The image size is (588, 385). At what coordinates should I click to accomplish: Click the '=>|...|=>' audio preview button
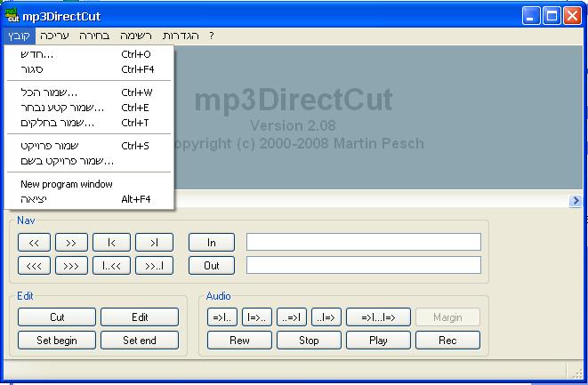[x=377, y=317]
